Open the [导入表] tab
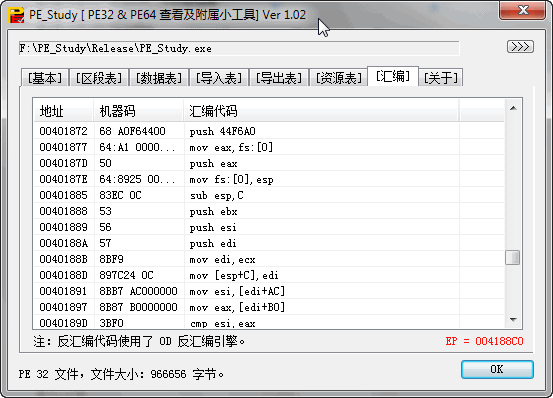Screen dimensions: 553x398 (219, 78)
